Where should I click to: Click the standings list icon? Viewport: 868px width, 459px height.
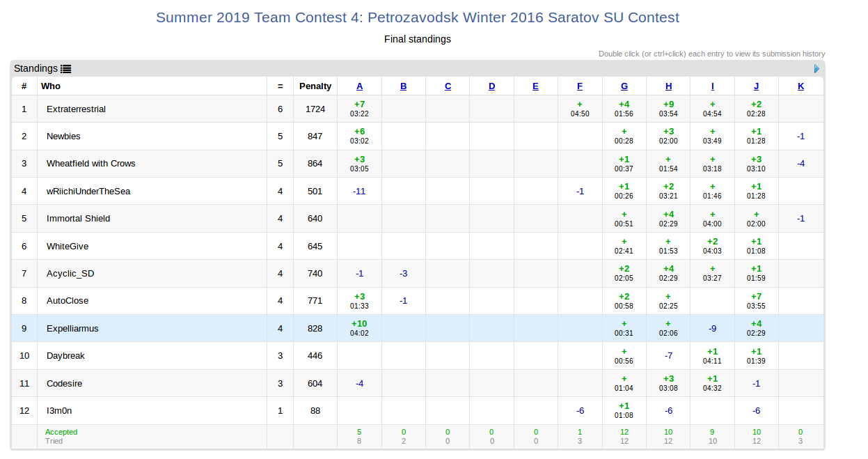[x=66, y=69]
